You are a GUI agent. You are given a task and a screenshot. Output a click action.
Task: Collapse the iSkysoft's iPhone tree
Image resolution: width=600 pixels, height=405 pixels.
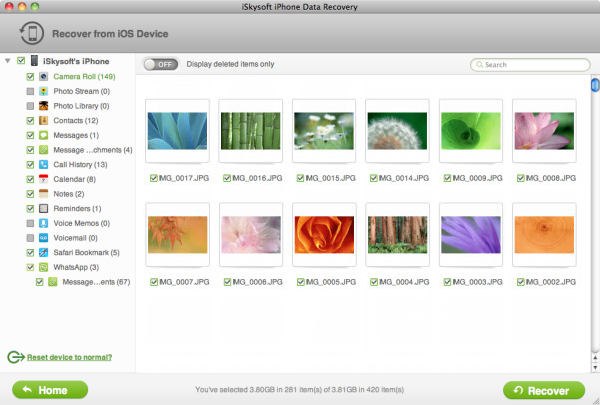[8, 61]
